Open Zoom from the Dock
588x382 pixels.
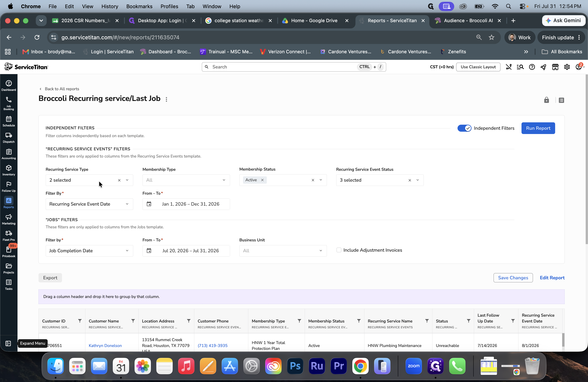pos(414,366)
